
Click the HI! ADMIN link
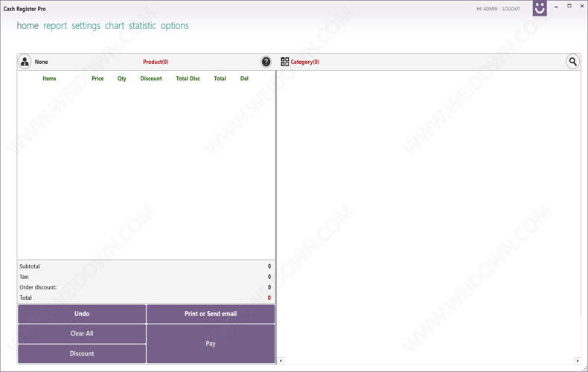(487, 9)
